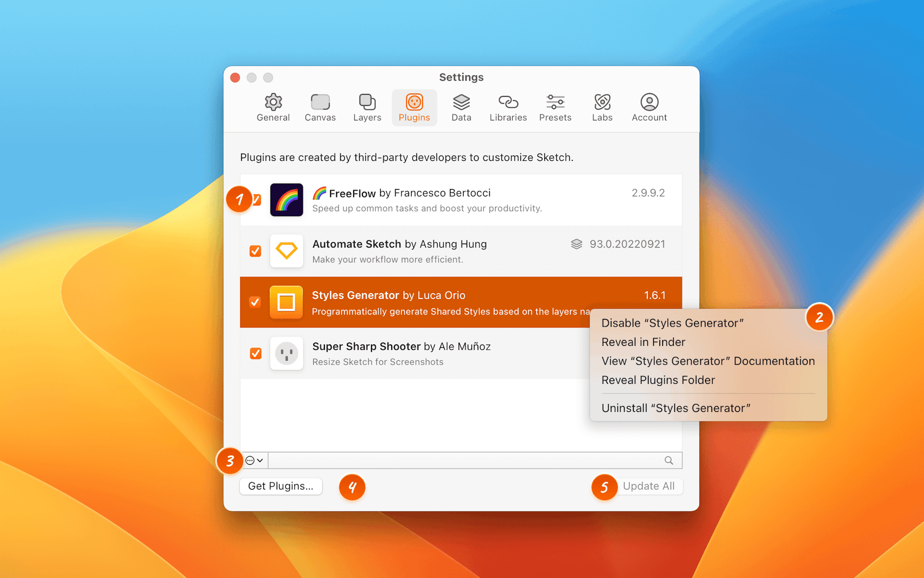Screen dimensions: 924x578
Task: Click the Styles Generator square icon
Action: click(x=286, y=302)
